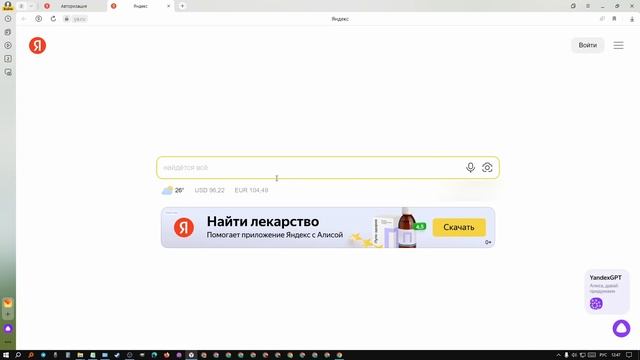Open notification center in system tray

click(x=629, y=355)
